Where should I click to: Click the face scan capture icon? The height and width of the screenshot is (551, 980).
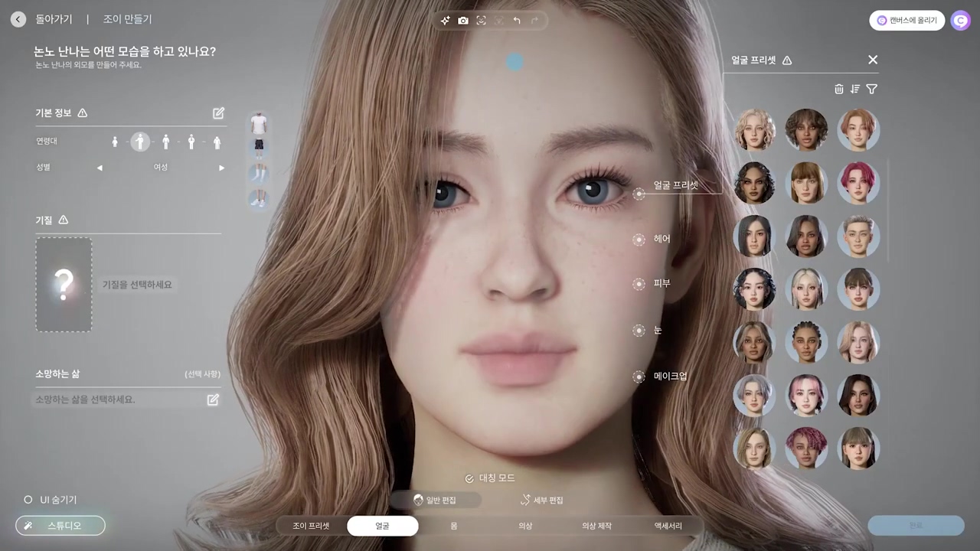pyautogui.click(x=481, y=21)
